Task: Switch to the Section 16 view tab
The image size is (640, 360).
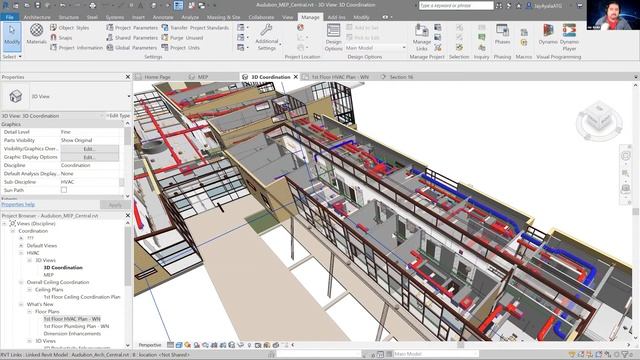Action: pyautogui.click(x=397, y=77)
